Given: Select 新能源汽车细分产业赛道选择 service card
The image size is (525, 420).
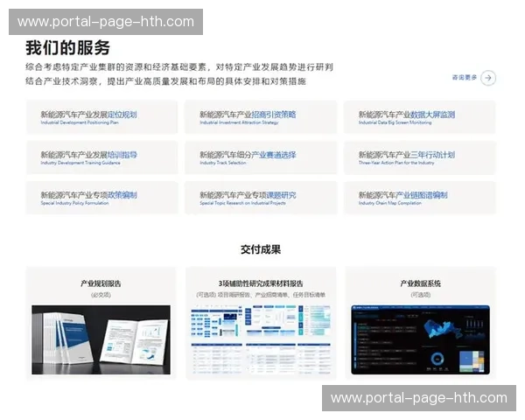Looking at the screenshot, I should coord(261,157).
